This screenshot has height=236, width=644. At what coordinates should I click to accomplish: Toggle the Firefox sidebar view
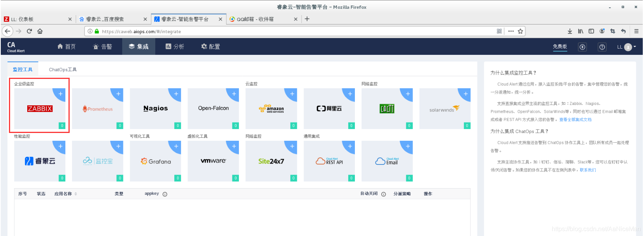point(591,31)
